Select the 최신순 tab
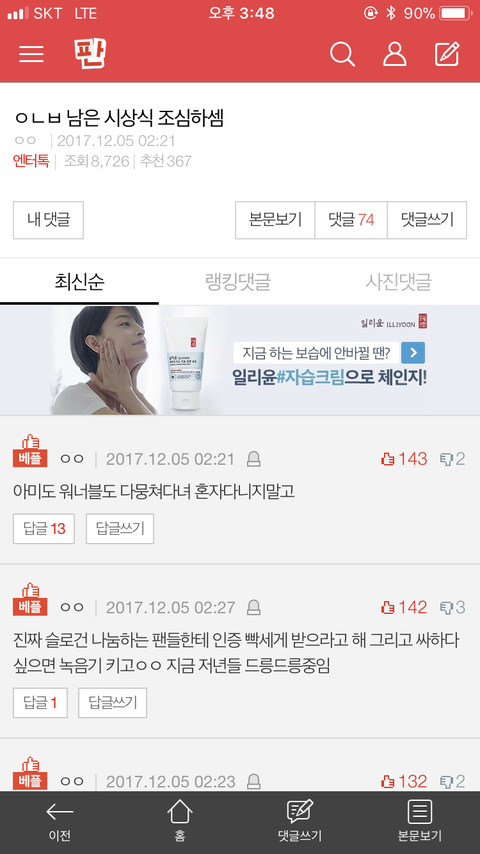This screenshot has width=480, height=854. 80,282
